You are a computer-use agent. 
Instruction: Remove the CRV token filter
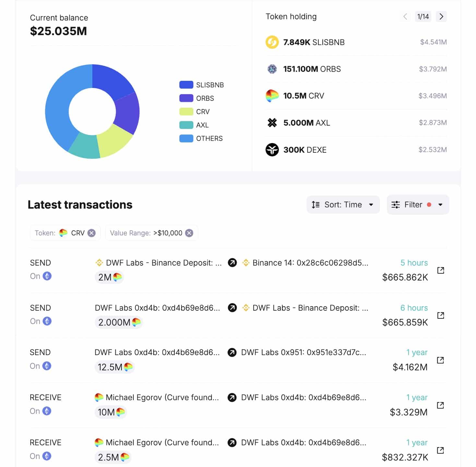pos(92,233)
